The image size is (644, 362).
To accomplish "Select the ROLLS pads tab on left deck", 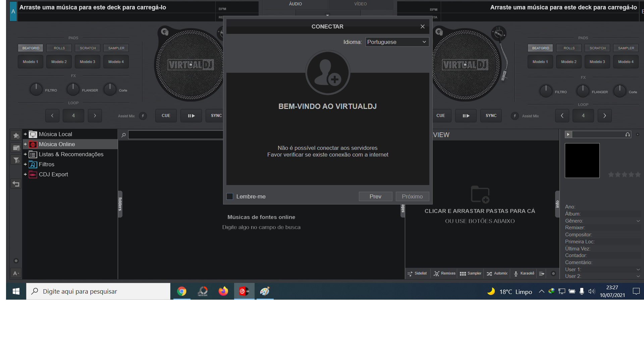I will click(59, 48).
